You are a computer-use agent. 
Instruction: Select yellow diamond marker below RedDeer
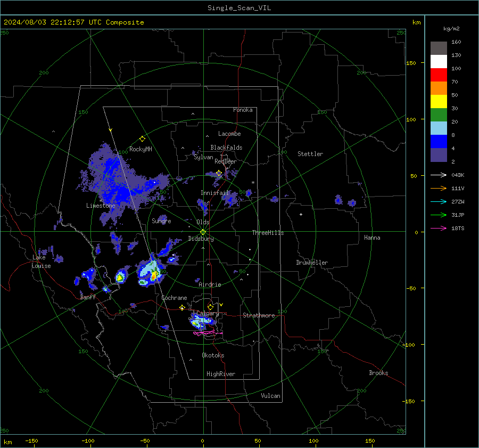(x=219, y=173)
